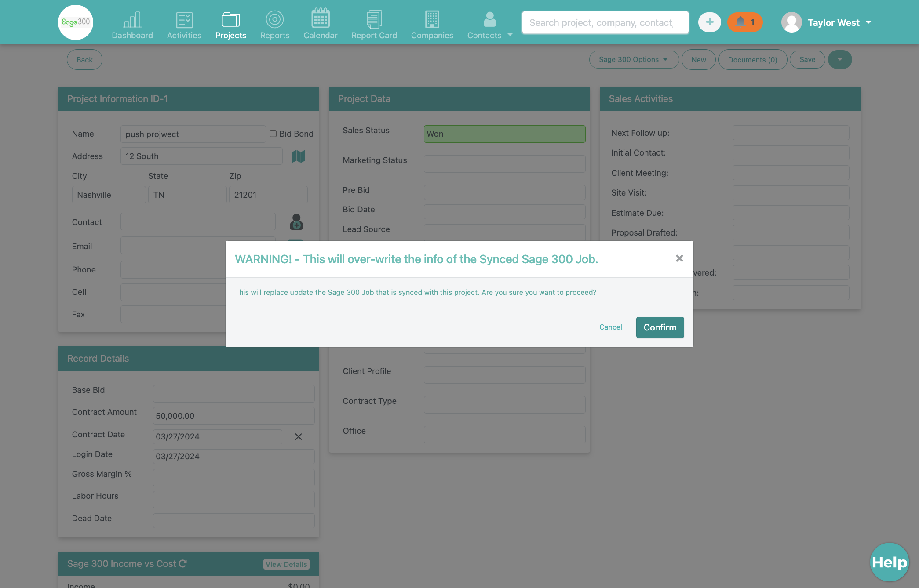Click the Dead Date field

234,521
